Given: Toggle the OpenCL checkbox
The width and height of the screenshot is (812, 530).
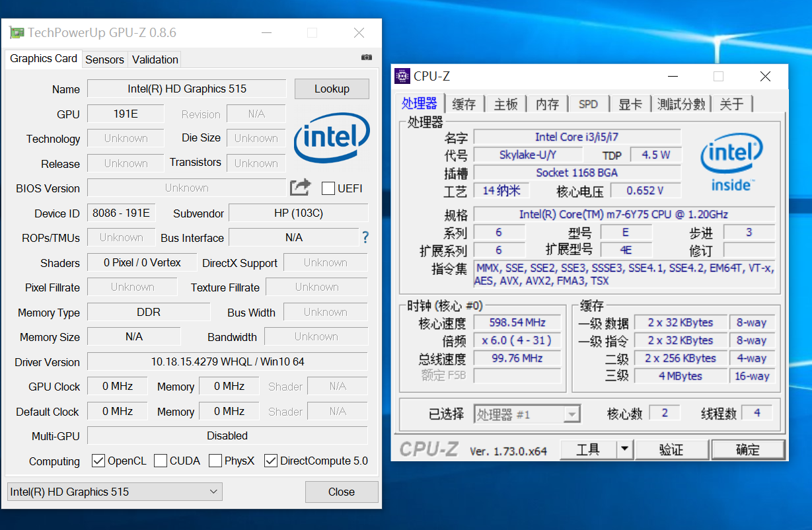Looking at the screenshot, I should 98,461.
